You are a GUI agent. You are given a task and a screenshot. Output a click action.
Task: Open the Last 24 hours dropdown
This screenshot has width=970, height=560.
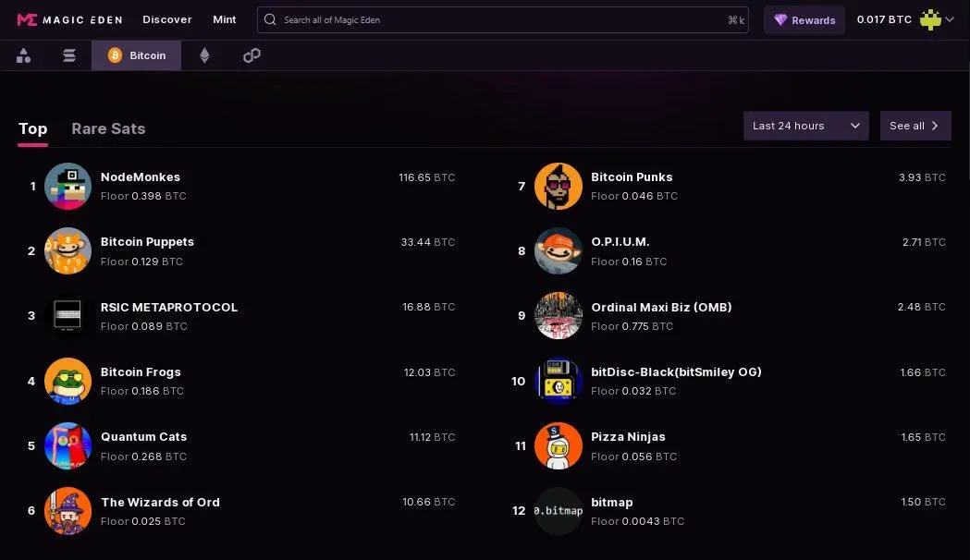point(806,126)
